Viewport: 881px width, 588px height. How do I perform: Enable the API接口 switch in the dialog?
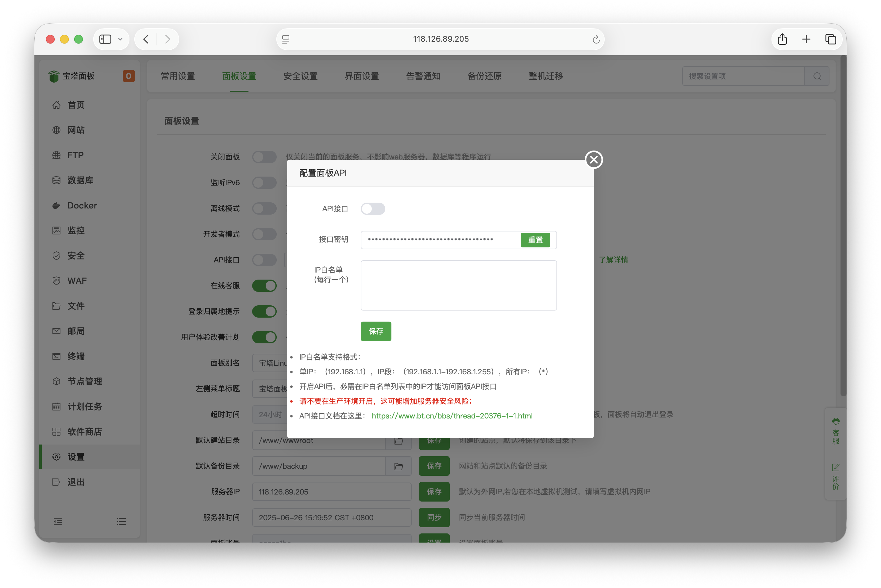pos(373,209)
